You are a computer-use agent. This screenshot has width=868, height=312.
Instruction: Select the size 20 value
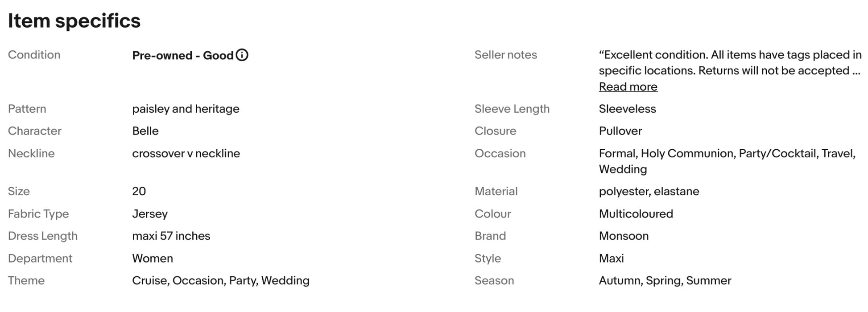coord(139,191)
